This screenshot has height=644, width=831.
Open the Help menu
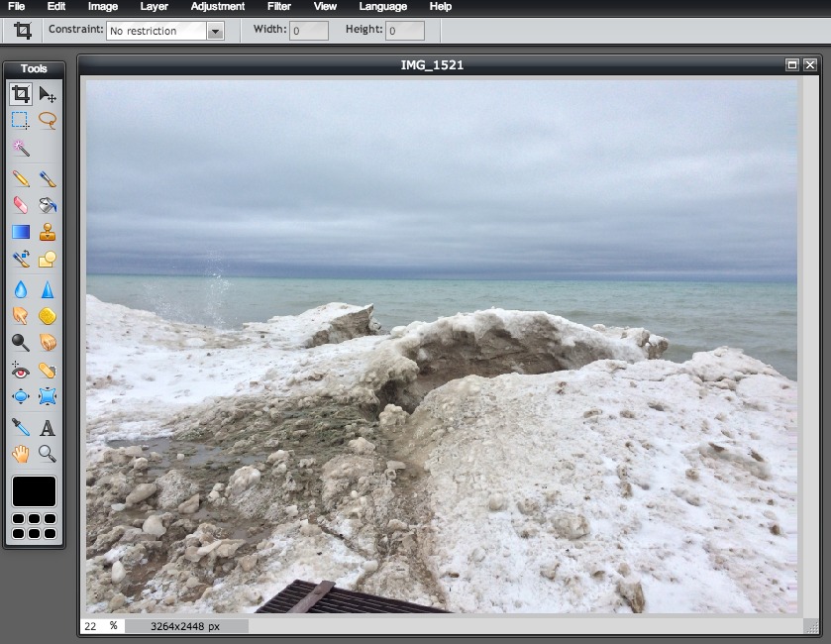tap(440, 6)
